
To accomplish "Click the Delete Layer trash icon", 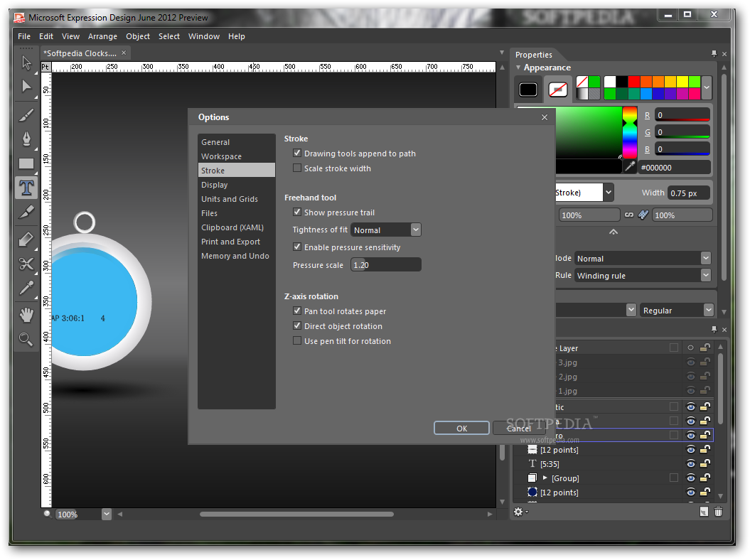I will (x=719, y=512).
